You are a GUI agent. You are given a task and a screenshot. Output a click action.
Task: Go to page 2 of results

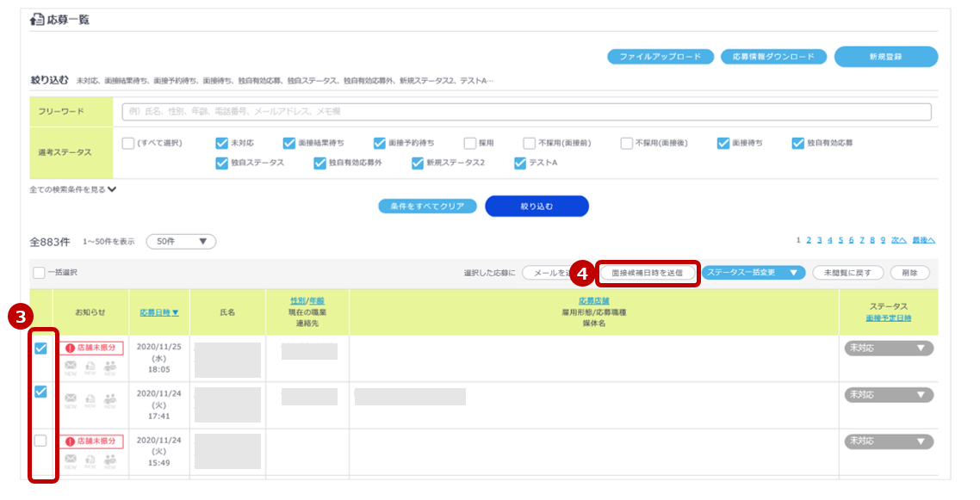[809, 240]
